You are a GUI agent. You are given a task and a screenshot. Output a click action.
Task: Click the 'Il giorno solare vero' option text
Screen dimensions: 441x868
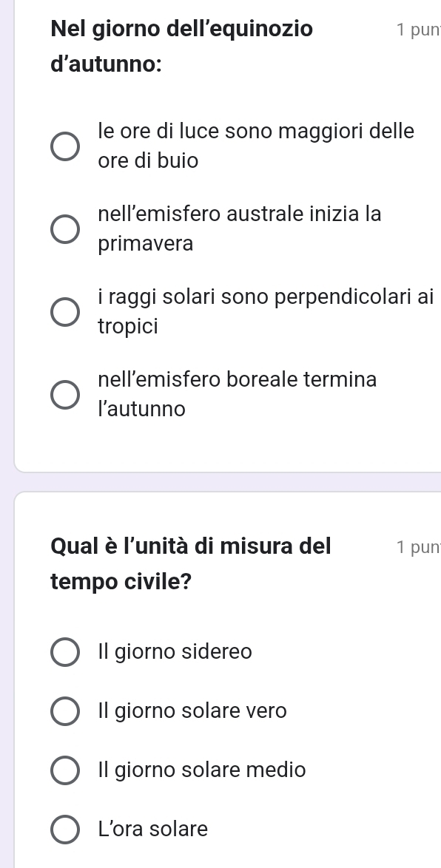pos(192,711)
